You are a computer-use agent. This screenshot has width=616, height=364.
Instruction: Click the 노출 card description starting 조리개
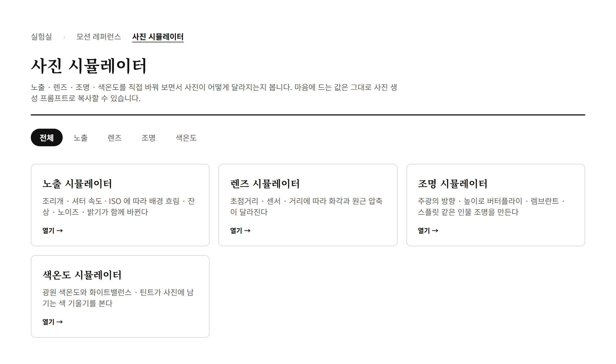click(119, 206)
